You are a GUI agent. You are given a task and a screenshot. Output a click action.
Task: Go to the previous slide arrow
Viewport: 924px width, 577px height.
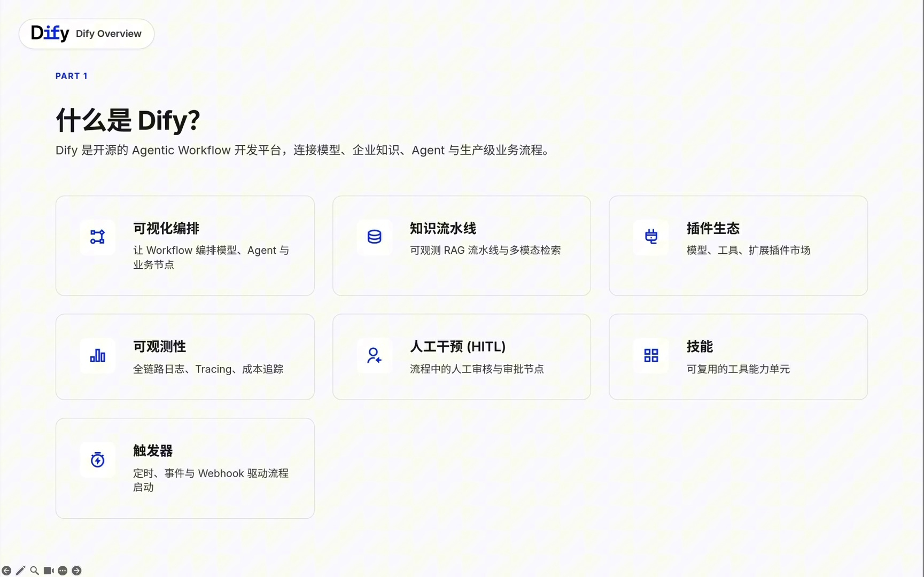click(x=6, y=571)
